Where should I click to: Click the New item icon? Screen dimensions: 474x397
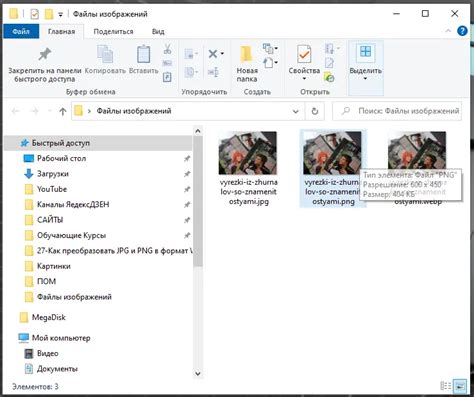(x=268, y=49)
